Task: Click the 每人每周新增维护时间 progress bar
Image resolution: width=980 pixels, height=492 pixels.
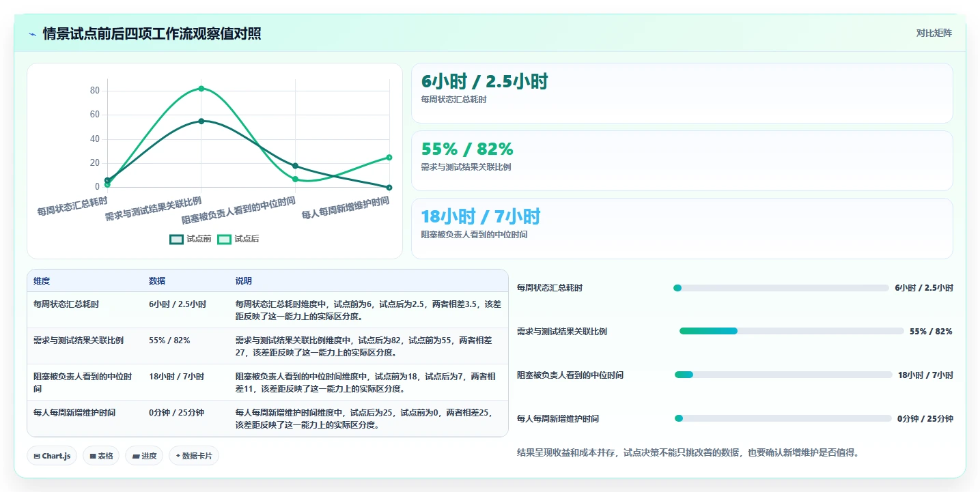Action: coord(783,418)
